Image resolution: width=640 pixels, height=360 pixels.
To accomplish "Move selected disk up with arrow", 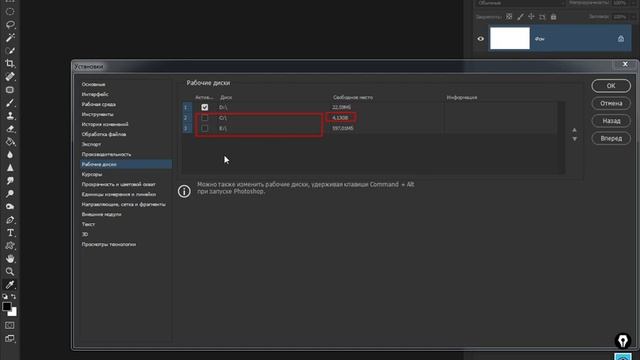I will pos(574,130).
